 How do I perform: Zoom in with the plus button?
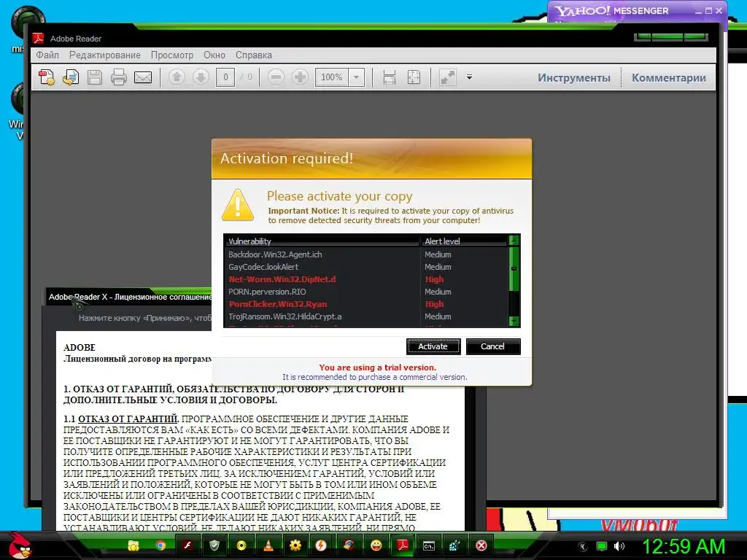[x=300, y=77]
